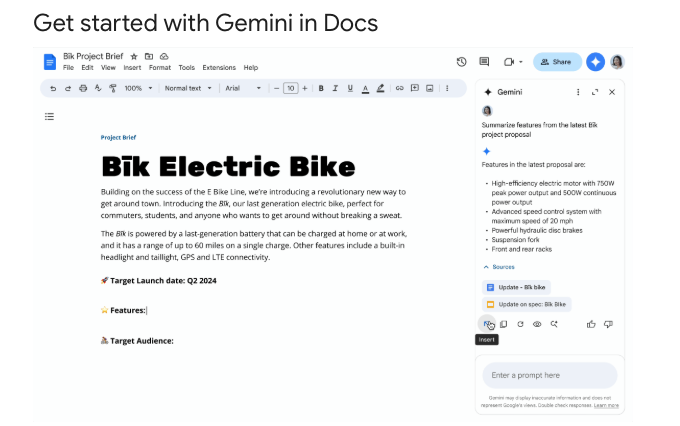This screenshot has height=426, width=680.
Task: Show the document outline
Action: pos(49,116)
